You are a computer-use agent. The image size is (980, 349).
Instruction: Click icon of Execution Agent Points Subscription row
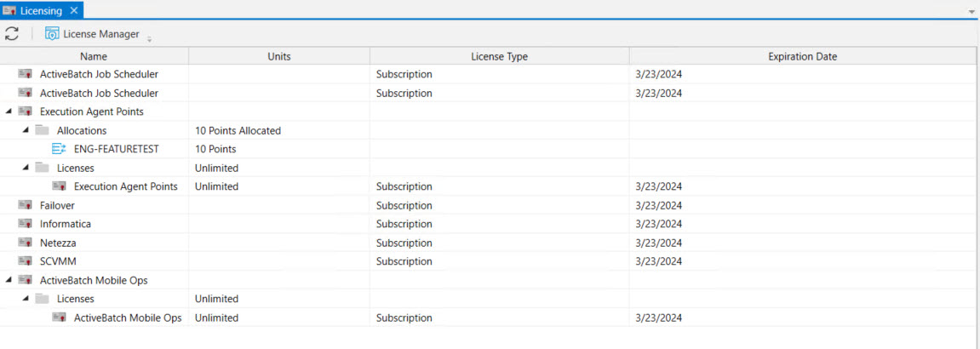point(59,186)
